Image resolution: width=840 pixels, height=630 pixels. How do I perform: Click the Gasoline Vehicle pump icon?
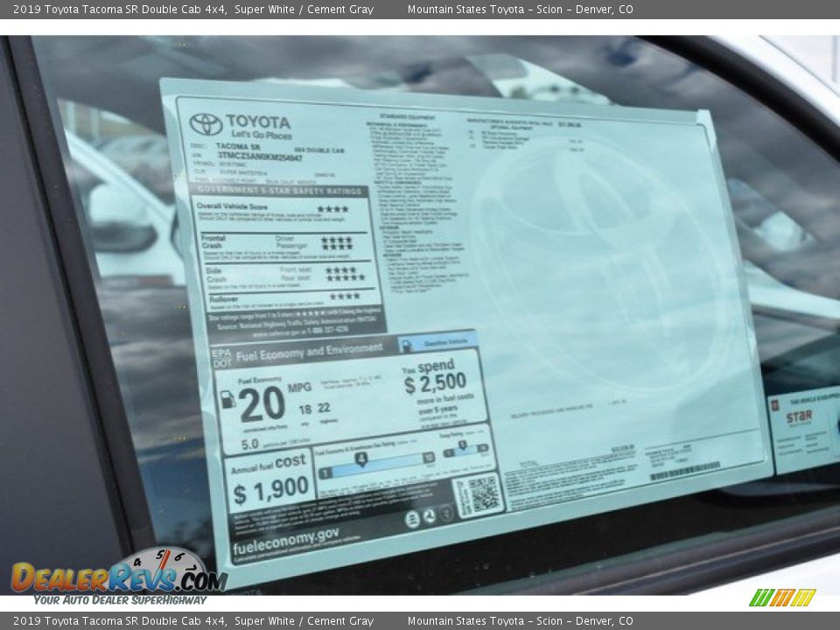tap(407, 346)
